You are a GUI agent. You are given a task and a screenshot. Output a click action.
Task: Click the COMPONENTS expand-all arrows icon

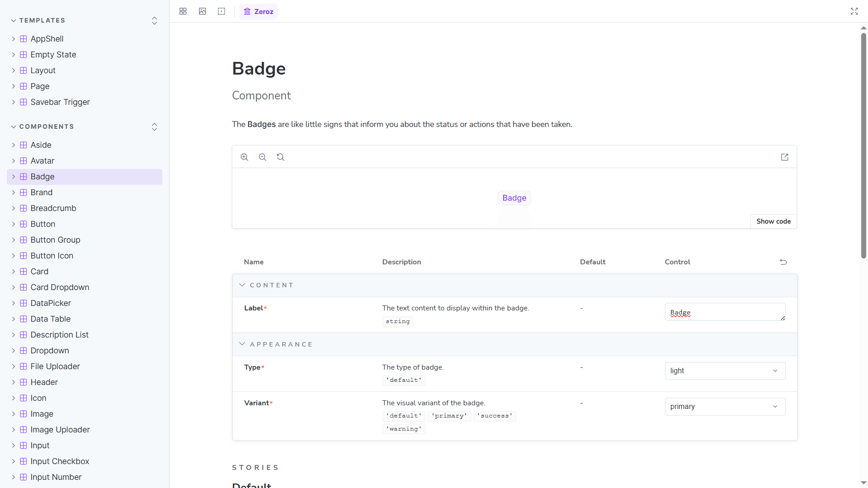[155, 127]
